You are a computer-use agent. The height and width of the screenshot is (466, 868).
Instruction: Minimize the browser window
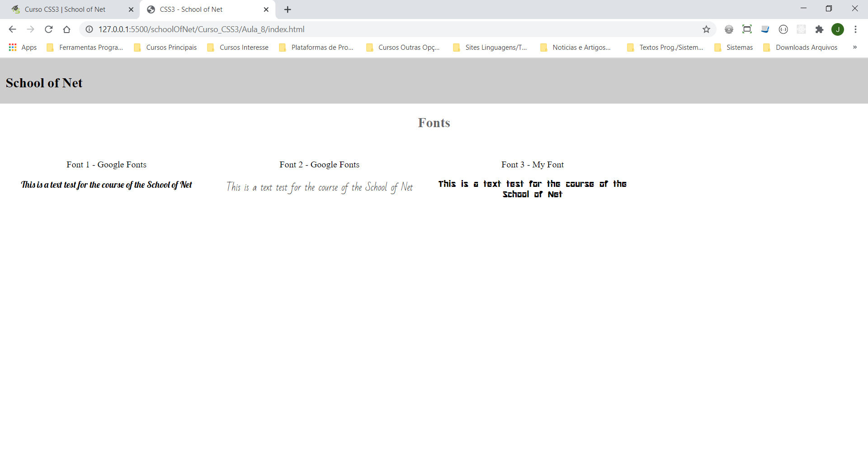[803, 8]
